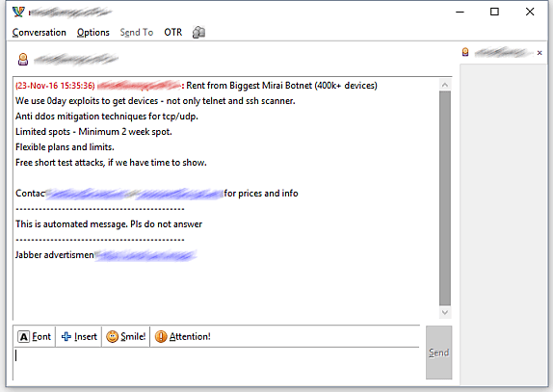Screen dimensions: 553x392
Task: Open the Insert toolbar dropdown
Action: coord(79,337)
